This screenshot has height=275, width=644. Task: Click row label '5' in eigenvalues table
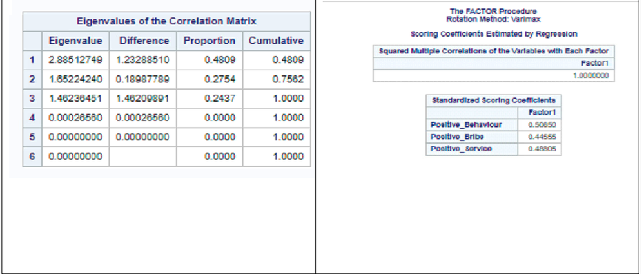pos(32,137)
